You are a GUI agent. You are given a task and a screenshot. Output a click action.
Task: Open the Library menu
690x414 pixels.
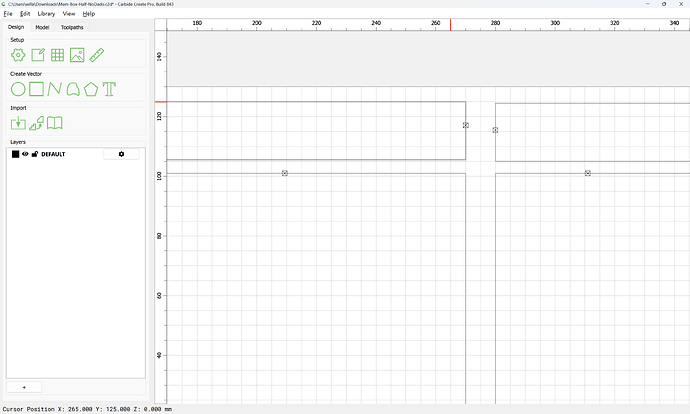point(46,14)
